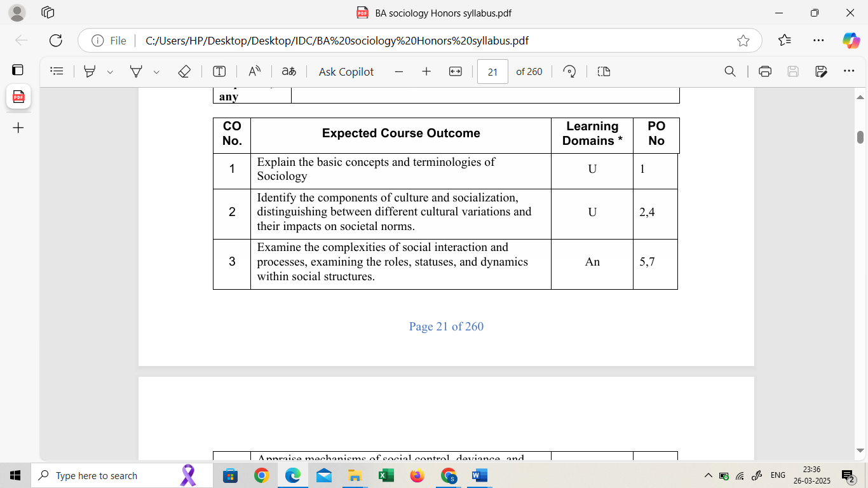Open browser Settings and more menu
This screenshot has width=868, height=488.
tap(818, 41)
